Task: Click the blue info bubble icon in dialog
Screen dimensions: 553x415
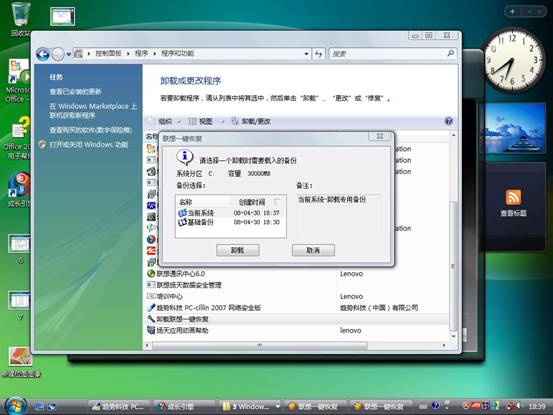Action: (184, 157)
